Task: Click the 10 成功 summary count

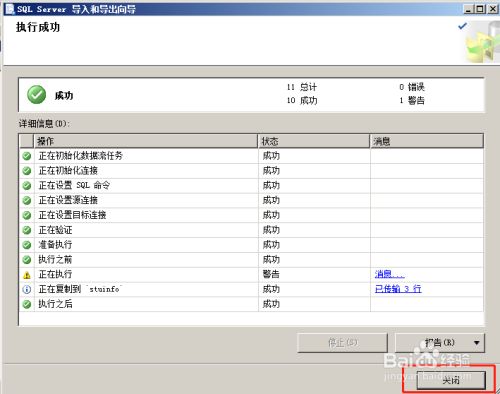Action: coord(302,100)
